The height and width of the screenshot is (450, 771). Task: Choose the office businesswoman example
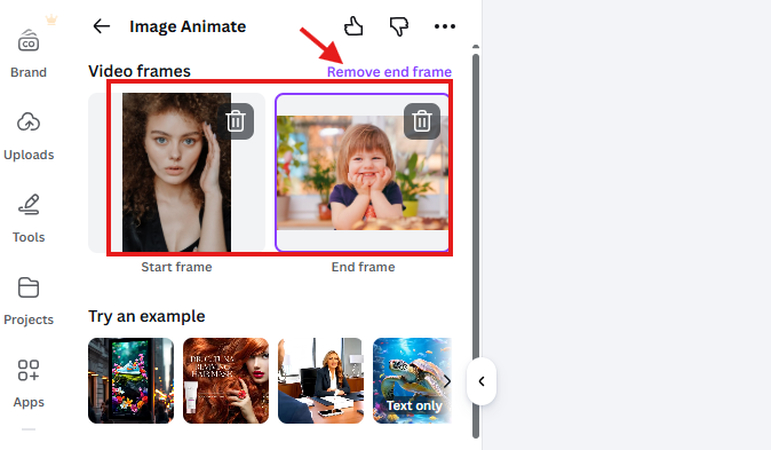(321, 381)
